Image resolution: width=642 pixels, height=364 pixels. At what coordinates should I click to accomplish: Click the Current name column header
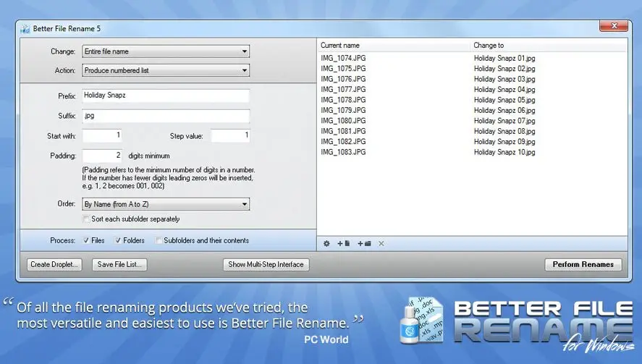[340, 46]
